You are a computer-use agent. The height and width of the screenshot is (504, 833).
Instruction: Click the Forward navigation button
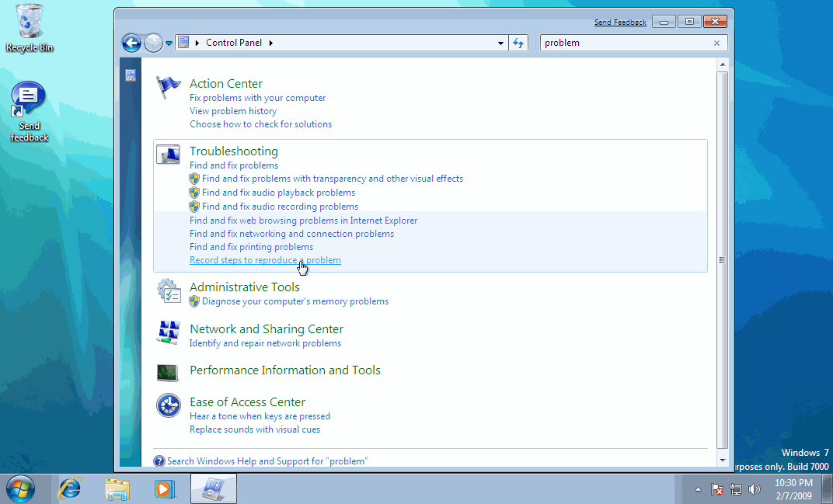[153, 43]
